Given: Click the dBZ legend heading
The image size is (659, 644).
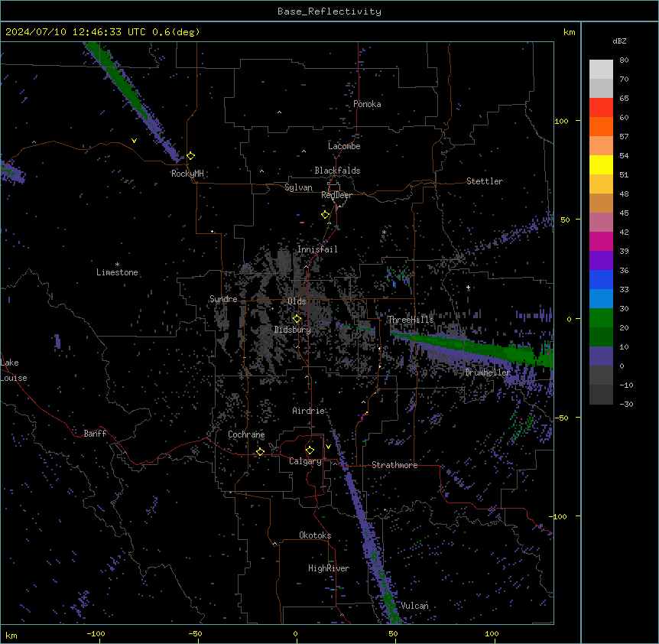Looking at the screenshot, I should point(619,41).
